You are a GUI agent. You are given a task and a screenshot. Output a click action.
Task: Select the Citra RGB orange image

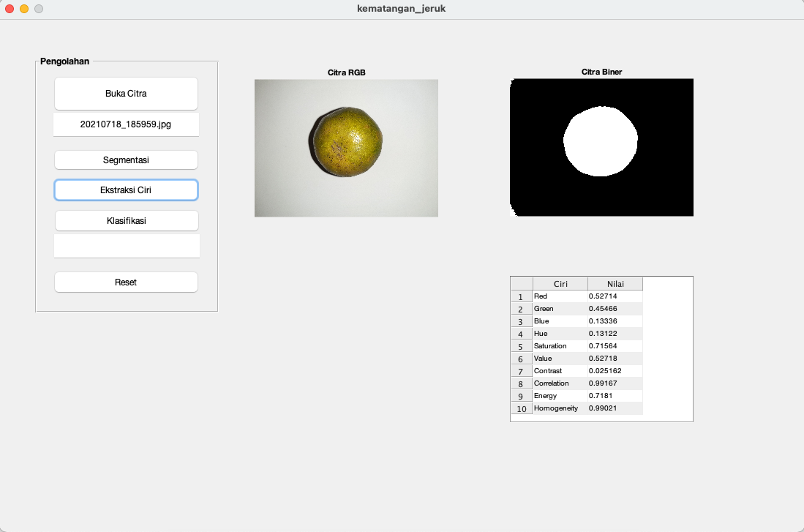coord(346,148)
